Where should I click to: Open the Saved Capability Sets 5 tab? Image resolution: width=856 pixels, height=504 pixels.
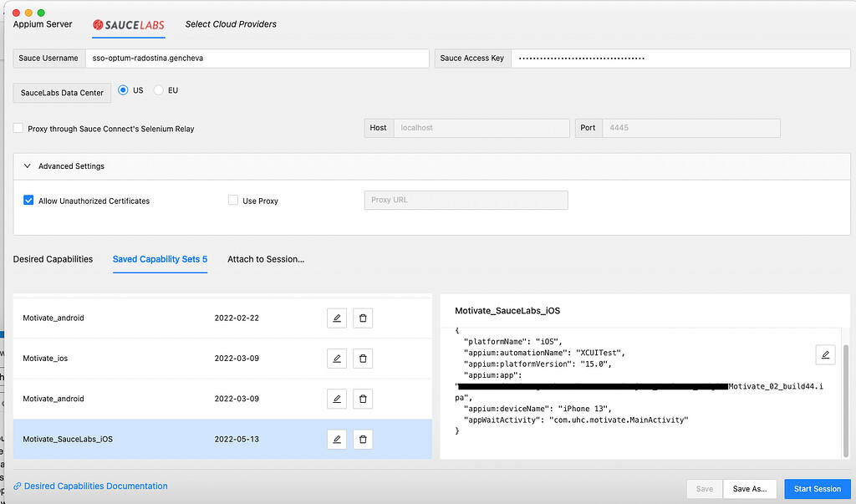click(x=160, y=259)
